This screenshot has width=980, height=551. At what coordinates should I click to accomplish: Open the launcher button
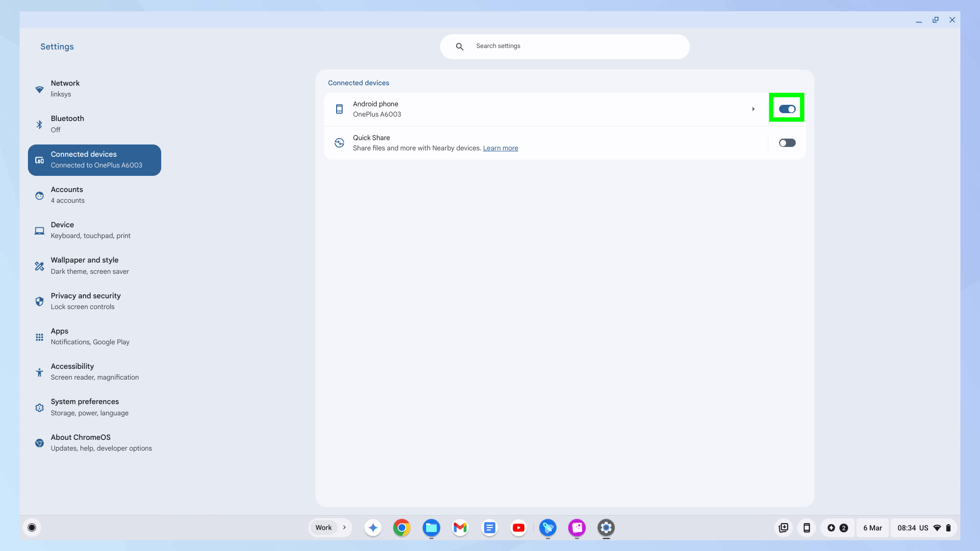click(32, 527)
